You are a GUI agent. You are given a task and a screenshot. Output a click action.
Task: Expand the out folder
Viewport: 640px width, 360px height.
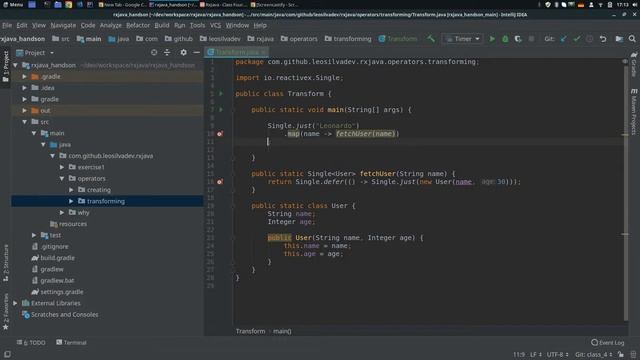(x=24, y=111)
